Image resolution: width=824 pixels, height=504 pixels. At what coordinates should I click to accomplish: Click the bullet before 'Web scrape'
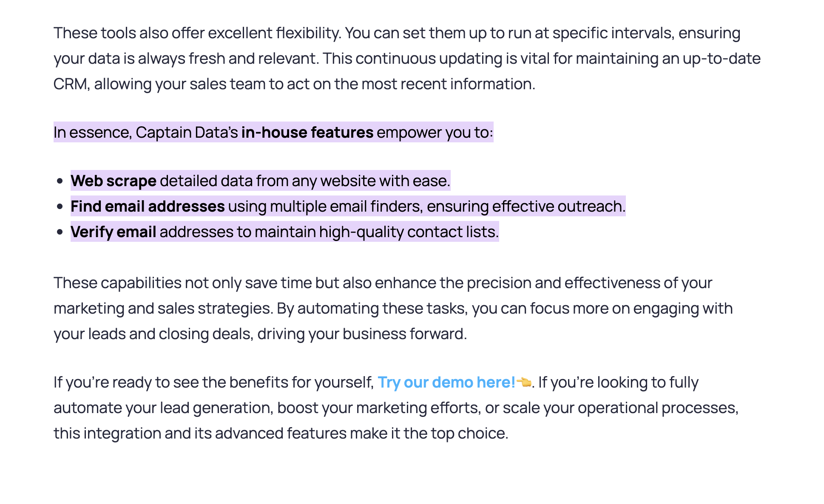(x=60, y=181)
